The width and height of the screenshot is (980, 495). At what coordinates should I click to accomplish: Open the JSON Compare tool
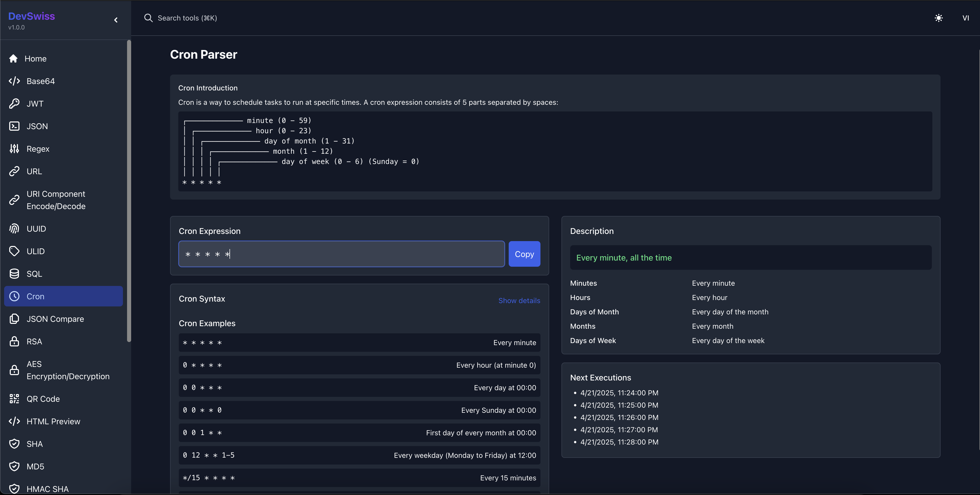[x=64, y=319]
